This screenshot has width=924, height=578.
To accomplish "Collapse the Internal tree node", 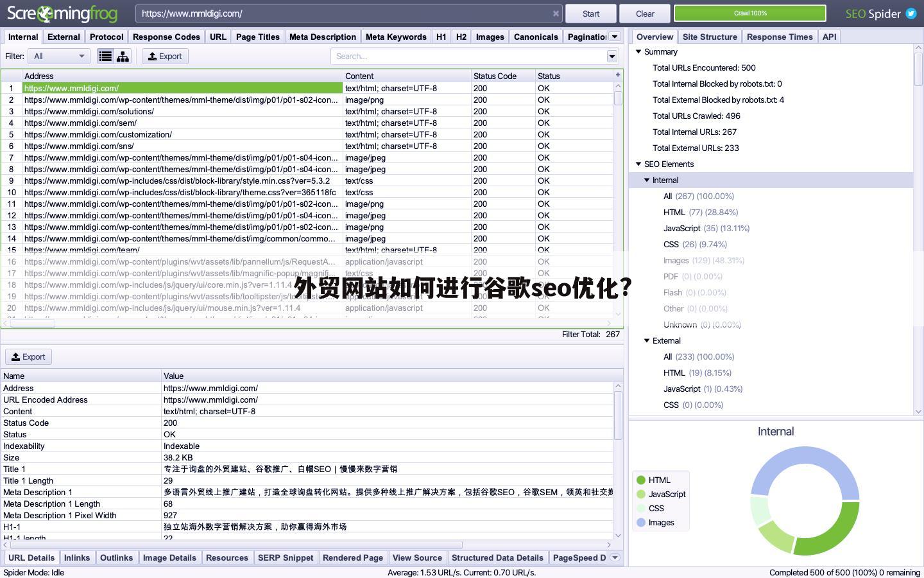I will (x=647, y=180).
